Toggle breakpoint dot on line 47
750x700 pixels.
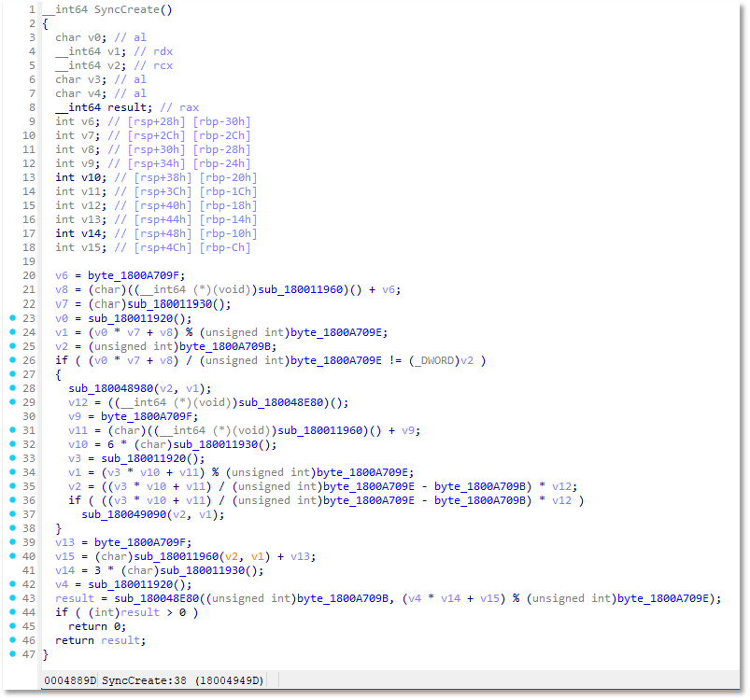click(x=10, y=654)
